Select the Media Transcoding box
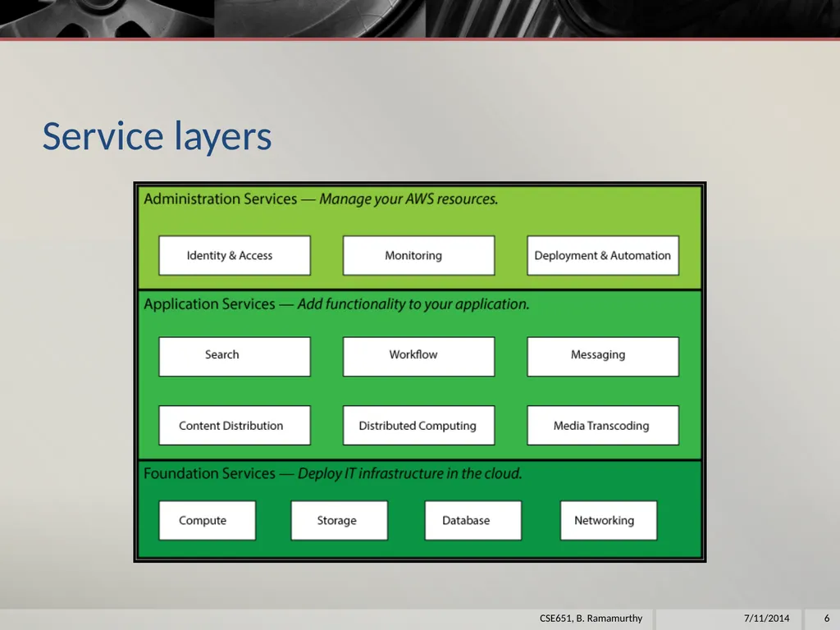Screen dimensions: 840x630 pos(603,426)
